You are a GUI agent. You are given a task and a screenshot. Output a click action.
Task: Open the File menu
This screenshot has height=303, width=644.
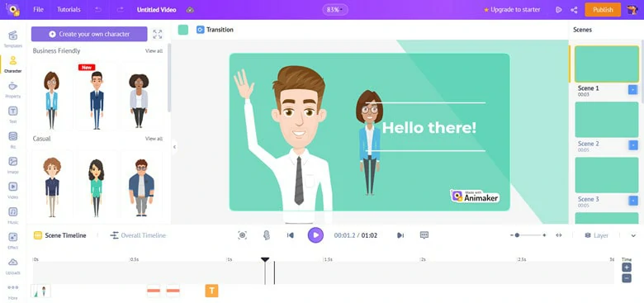pos(38,9)
